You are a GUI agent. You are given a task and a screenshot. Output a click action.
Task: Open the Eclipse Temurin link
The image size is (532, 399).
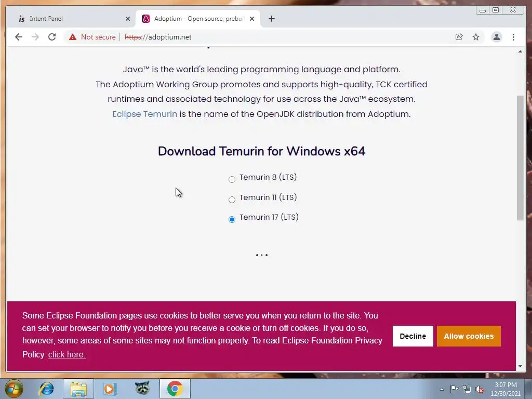tap(144, 114)
